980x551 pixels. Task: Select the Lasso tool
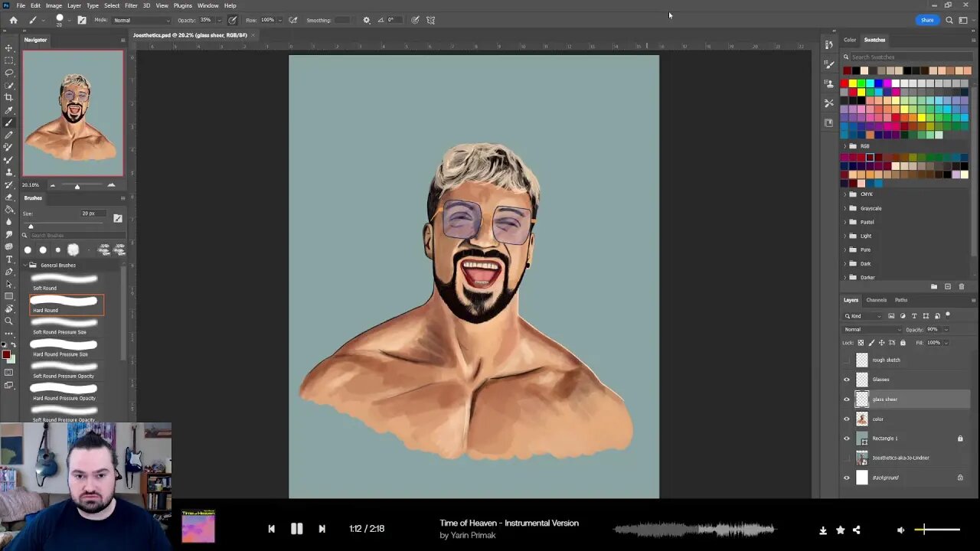[9, 72]
